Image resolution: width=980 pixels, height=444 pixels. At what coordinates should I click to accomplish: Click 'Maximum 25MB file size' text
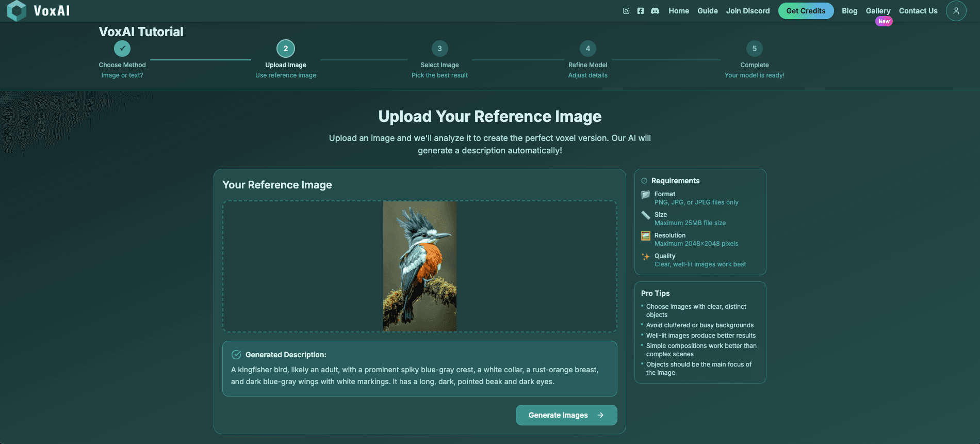[690, 223]
